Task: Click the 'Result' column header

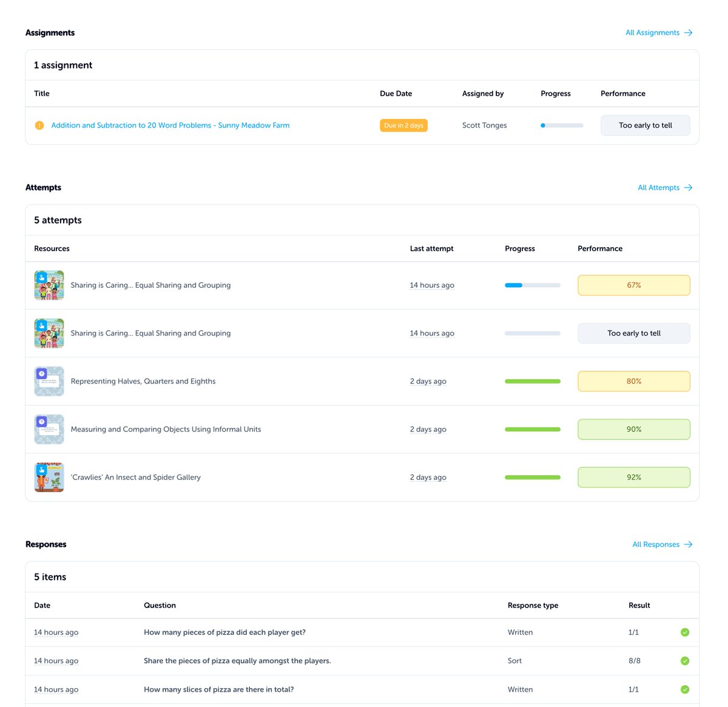Action: click(x=639, y=606)
